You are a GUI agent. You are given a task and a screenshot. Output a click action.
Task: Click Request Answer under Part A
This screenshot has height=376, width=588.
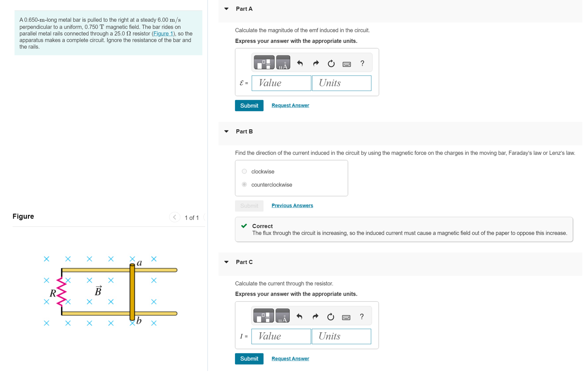click(x=290, y=105)
